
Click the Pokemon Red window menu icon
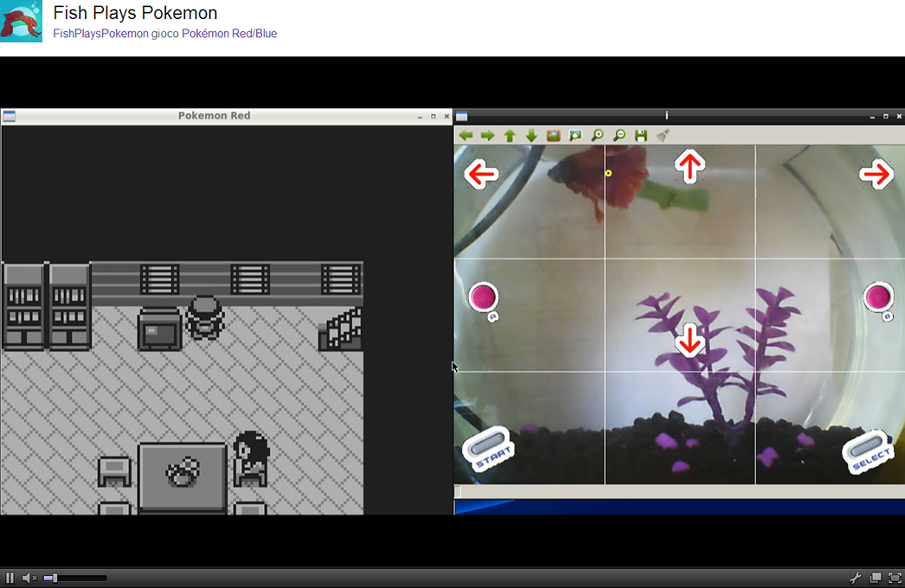point(9,116)
